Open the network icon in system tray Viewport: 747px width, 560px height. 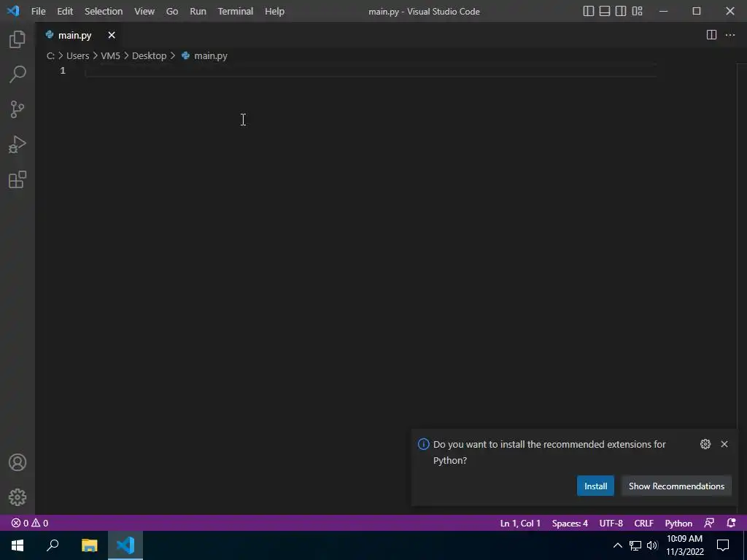click(x=635, y=545)
